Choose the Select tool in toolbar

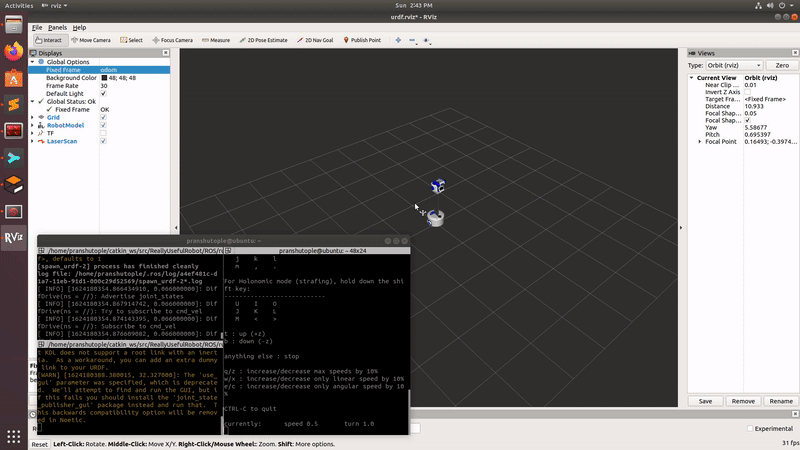132,40
